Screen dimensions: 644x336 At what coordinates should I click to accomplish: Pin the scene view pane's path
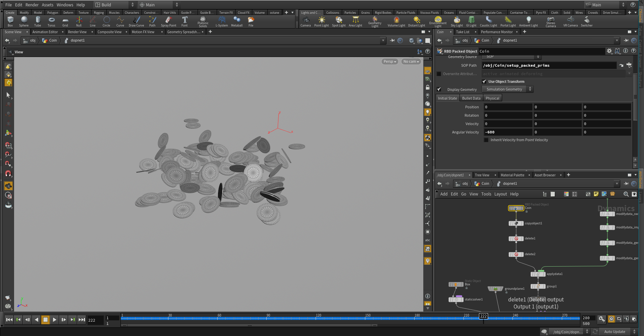392,41
